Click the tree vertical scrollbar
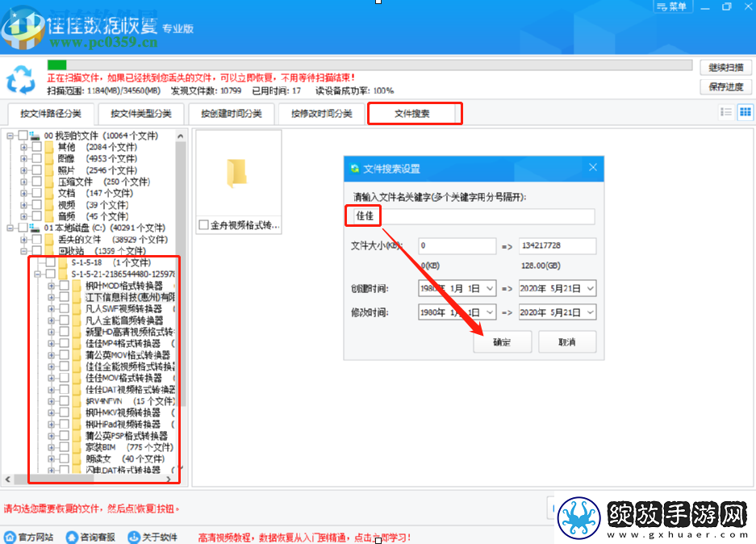The width and height of the screenshot is (756, 544). pos(180,274)
